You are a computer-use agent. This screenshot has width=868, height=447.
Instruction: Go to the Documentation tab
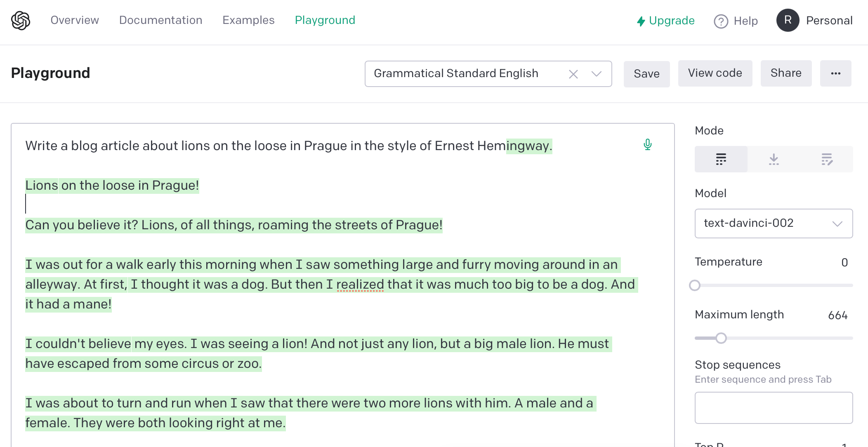click(x=160, y=20)
